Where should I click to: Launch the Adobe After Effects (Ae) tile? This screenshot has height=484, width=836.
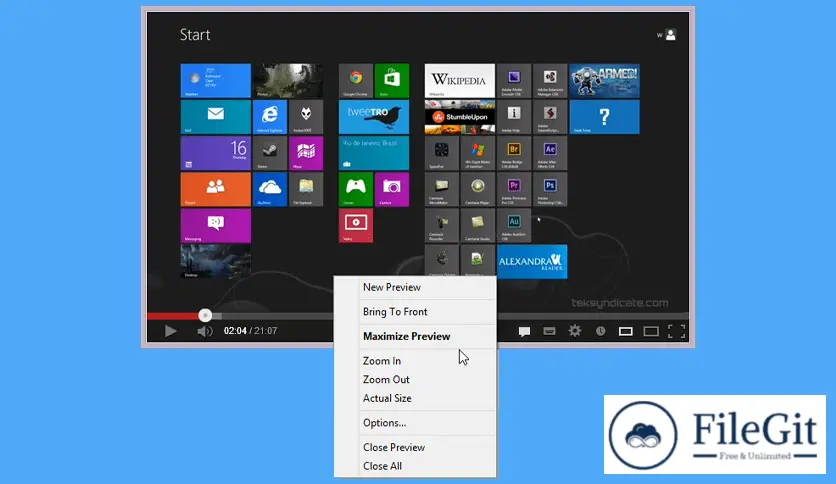coord(550,153)
